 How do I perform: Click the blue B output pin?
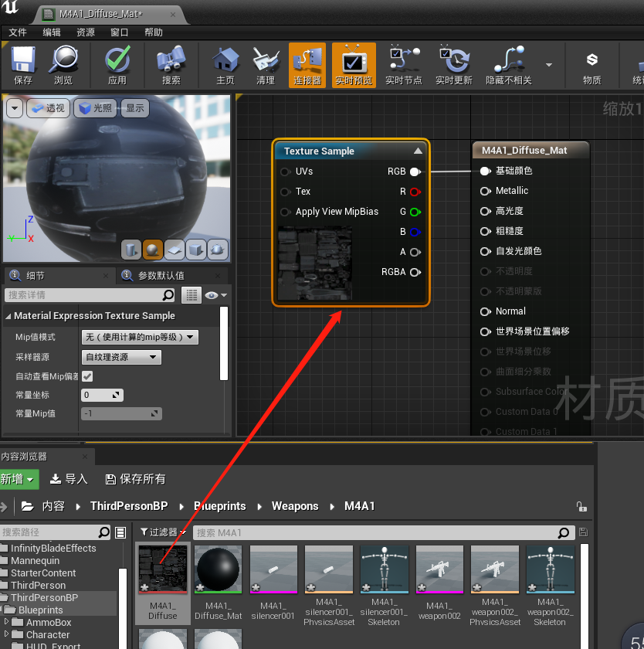tap(415, 232)
